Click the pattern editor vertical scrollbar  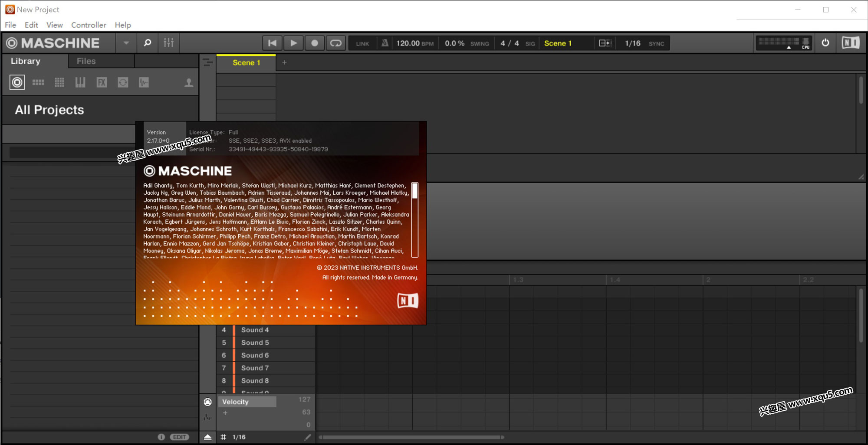click(861, 316)
